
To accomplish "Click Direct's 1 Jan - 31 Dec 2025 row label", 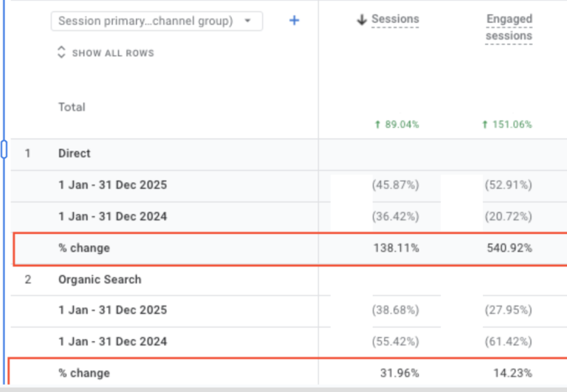I will (x=112, y=185).
